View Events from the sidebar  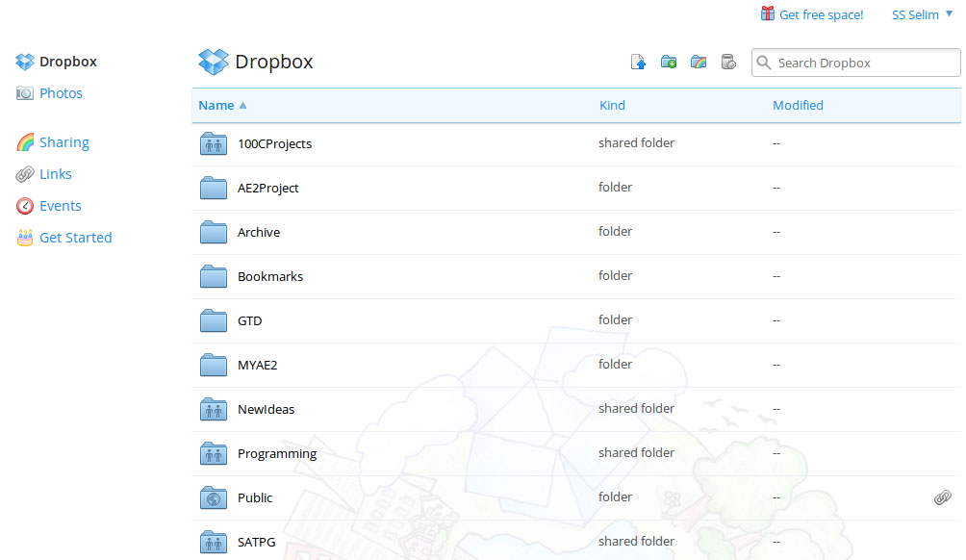[x=61, y=206]
